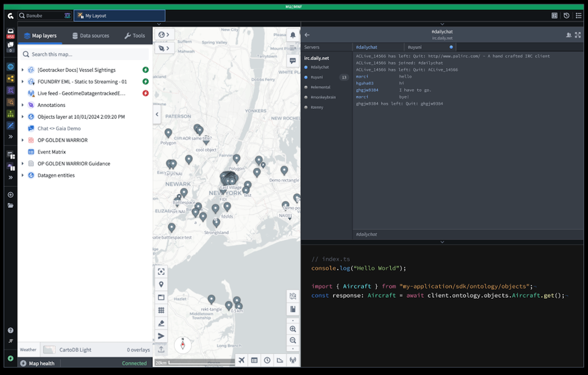
Task: Zoom in using the magnifier icon
Action: click(x=293, y=330)
